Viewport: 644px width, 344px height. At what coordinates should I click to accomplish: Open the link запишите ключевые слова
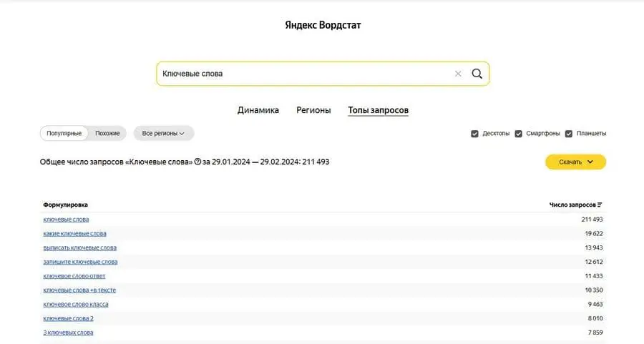pyautogui.click(x=80, y=262)
